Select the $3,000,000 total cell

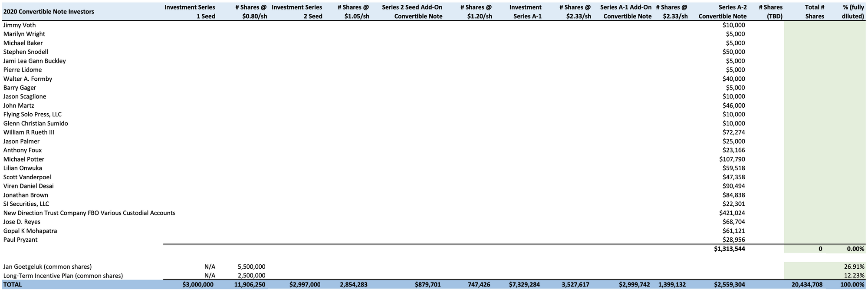point(198,285)
